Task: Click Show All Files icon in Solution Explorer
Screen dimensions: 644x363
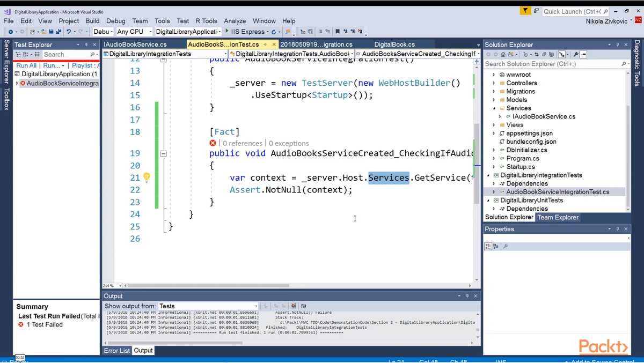Action: pos(551,54)
